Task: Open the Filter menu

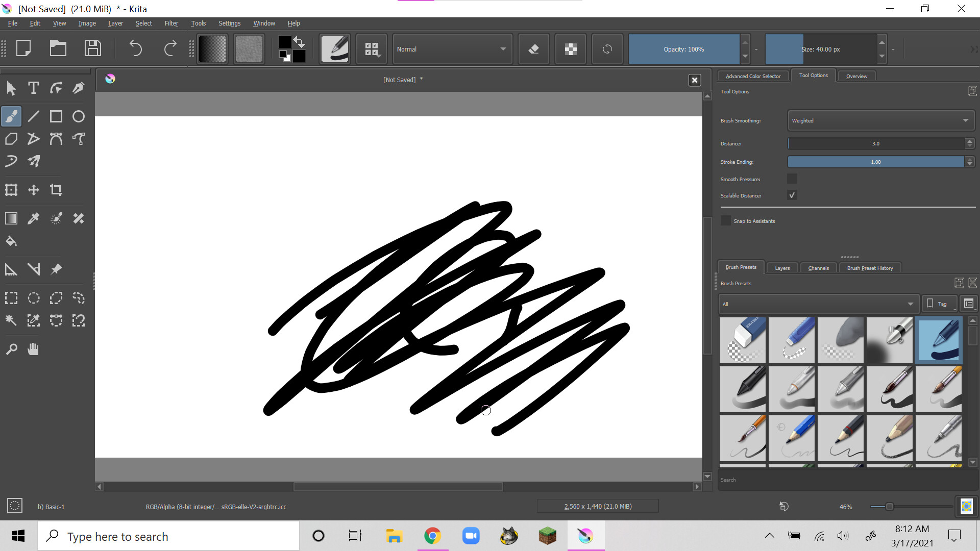Action: tap(171, 23)
